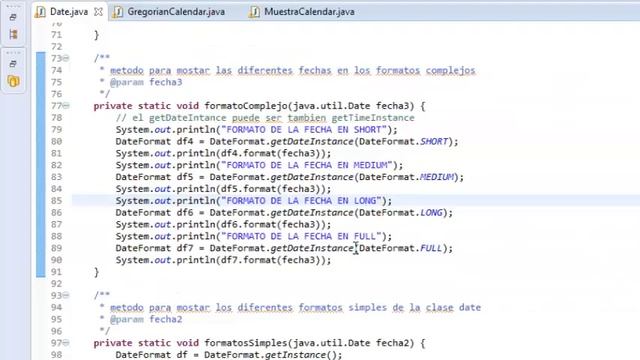Collapse the Javadoc comment at line 73
Image resolution: width=640 pixels, height=360 pixels.
point(66,58)
